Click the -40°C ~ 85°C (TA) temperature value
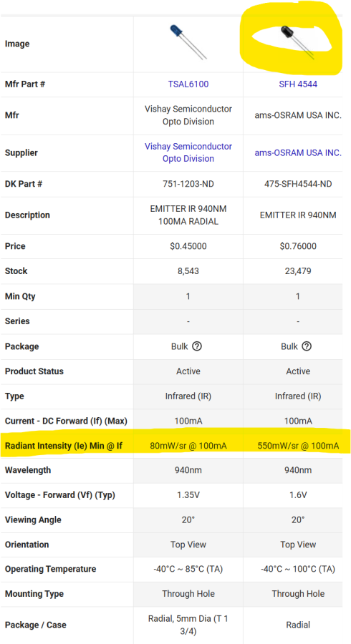Image resolution: width=351 pixels, height=644 pixels. click(188, 569)
